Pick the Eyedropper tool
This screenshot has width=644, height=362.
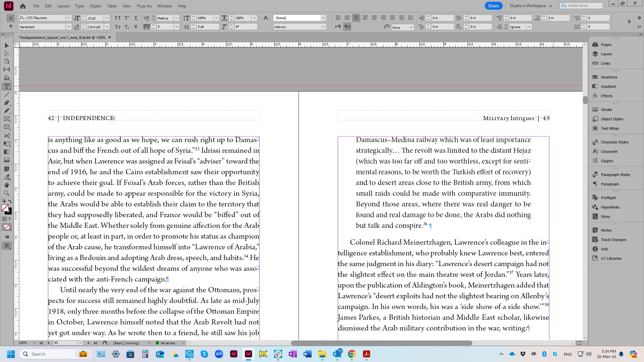tap(7, 177)
